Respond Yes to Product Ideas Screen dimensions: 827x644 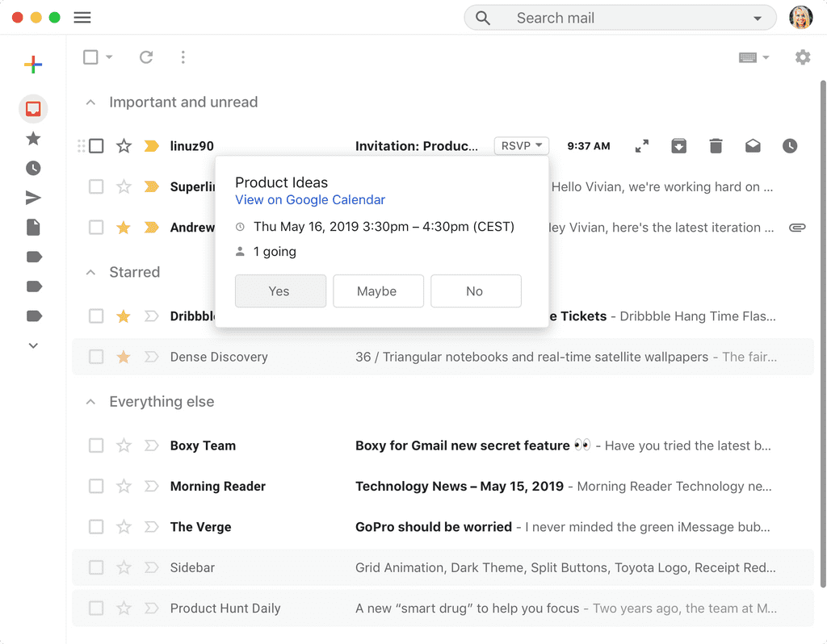pos(280,291)
